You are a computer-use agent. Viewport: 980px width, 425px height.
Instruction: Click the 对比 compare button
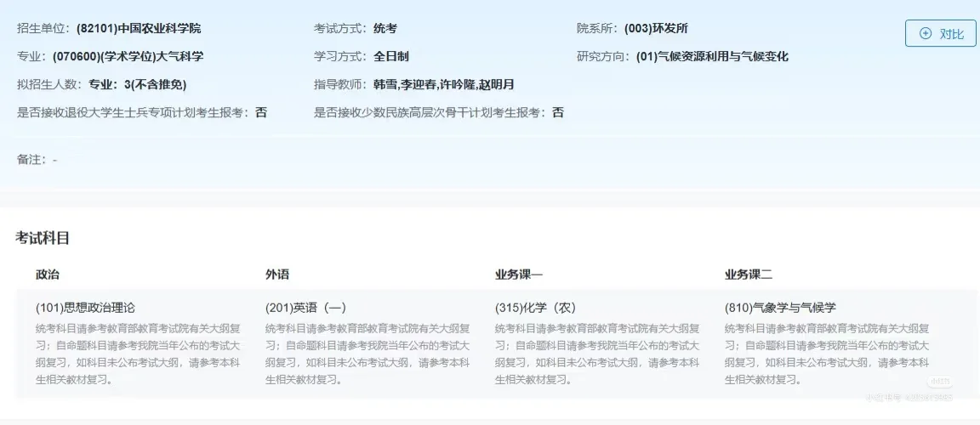(x=941, y=34)
